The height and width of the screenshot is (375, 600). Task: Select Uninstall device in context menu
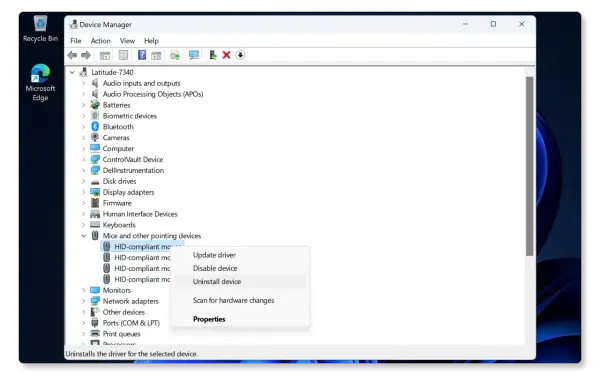(x=240, y=281)
